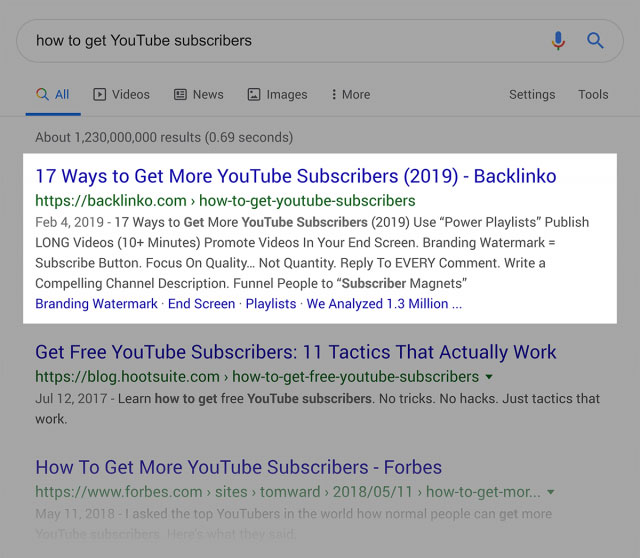The width and height of the screenshot is (640, 558).
Task: Expand the dropdown arrow beside Hootsuite URL
Action: coord(489,377)
